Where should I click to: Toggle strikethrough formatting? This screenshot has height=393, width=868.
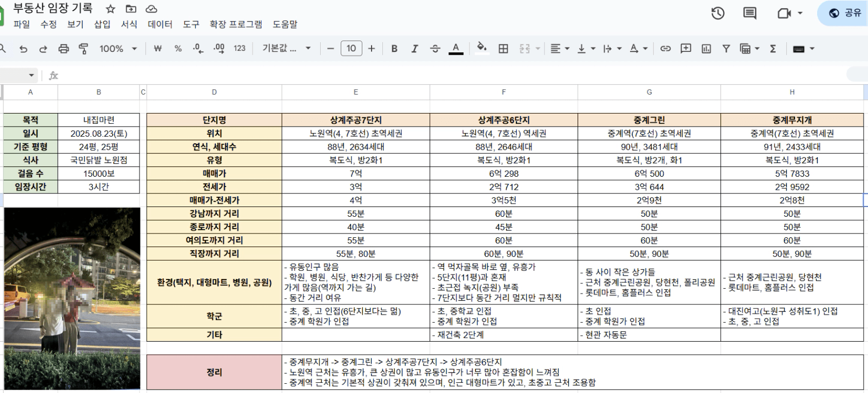pos(435,49)
